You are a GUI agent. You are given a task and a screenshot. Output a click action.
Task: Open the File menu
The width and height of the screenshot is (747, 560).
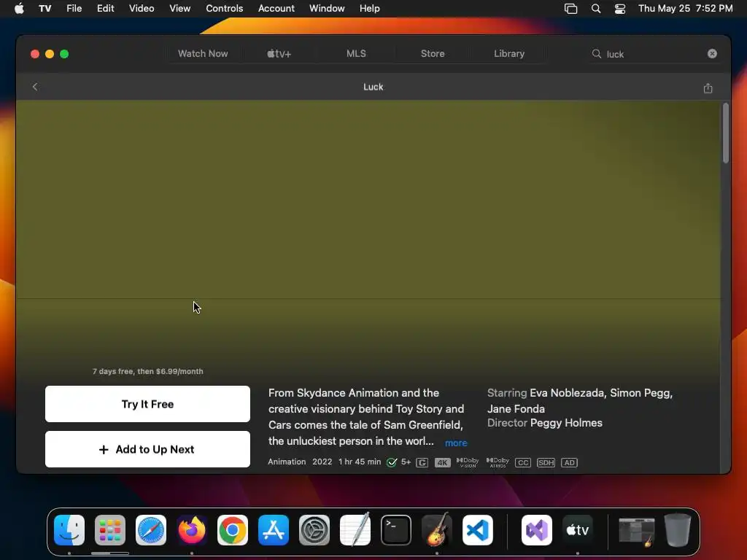coord(74,8)
